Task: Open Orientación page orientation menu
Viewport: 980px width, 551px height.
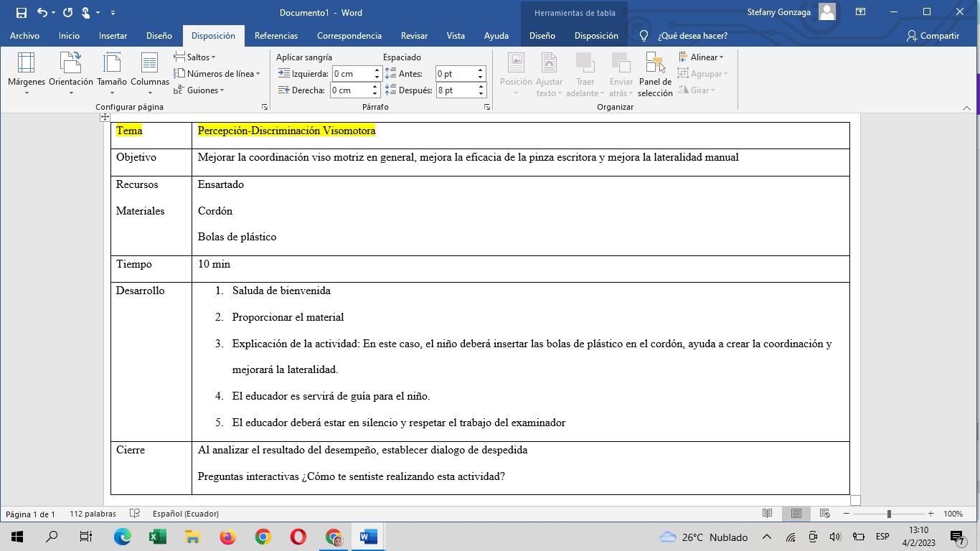Action: 71,74
